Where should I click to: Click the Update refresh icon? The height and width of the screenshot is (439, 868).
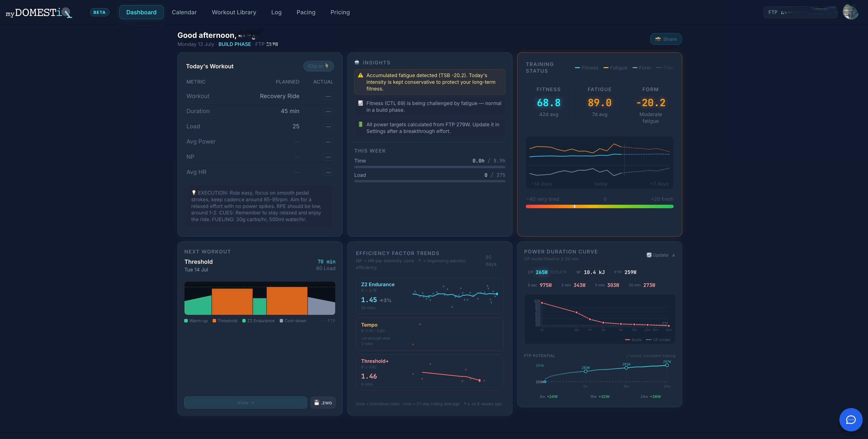(649, 255)
